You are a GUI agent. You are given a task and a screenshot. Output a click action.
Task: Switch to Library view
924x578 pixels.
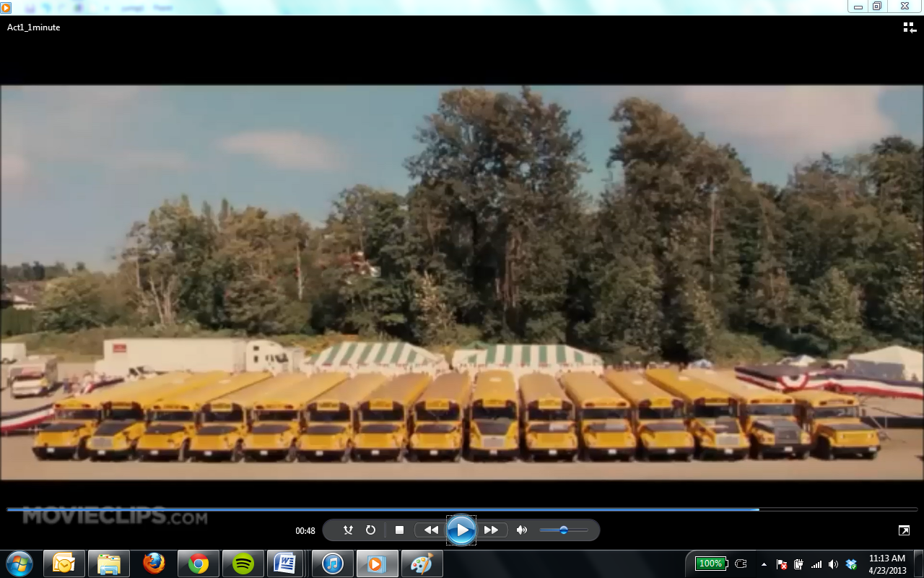909,27
